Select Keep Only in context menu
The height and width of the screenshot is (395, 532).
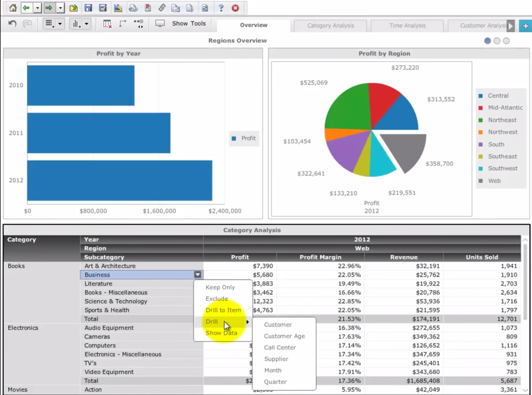[220, 287]
